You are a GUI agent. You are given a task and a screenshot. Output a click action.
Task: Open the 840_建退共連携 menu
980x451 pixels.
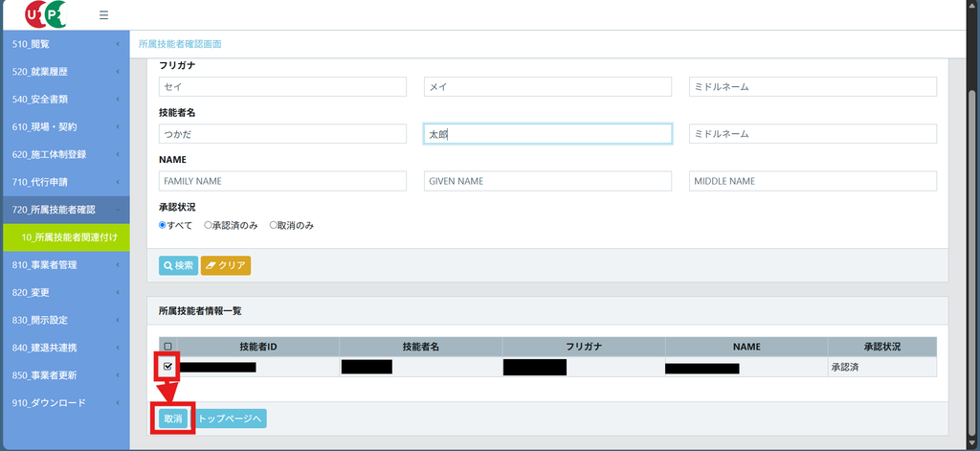point(65,348)
